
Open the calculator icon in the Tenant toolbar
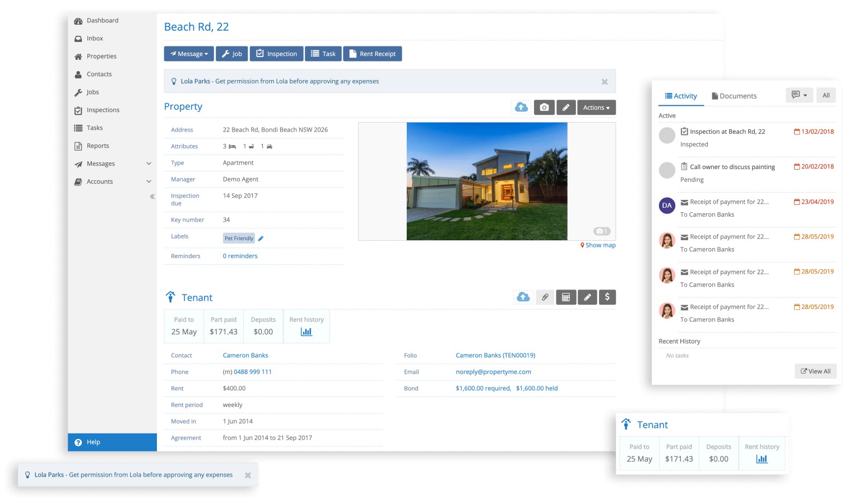coord(565,297)
